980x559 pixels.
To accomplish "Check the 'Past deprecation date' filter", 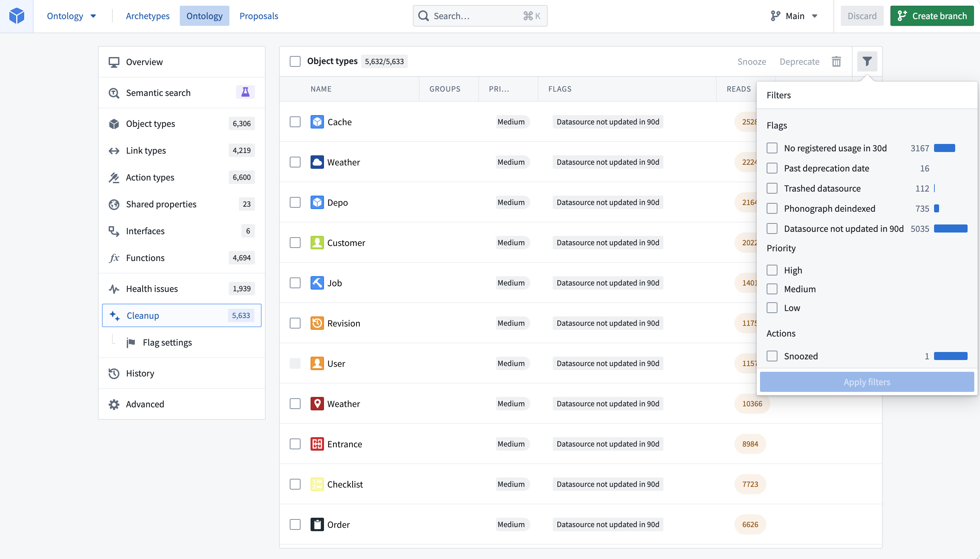I will pos(772,168).
